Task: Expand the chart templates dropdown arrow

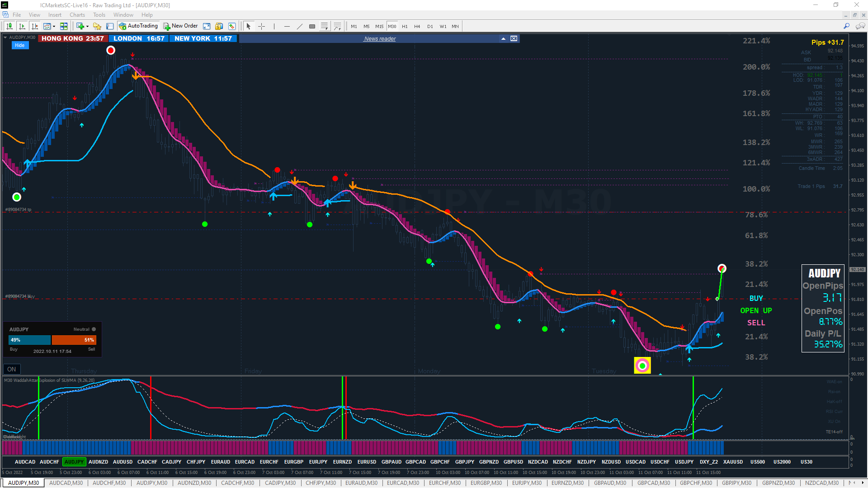Action: coord(54,26)
